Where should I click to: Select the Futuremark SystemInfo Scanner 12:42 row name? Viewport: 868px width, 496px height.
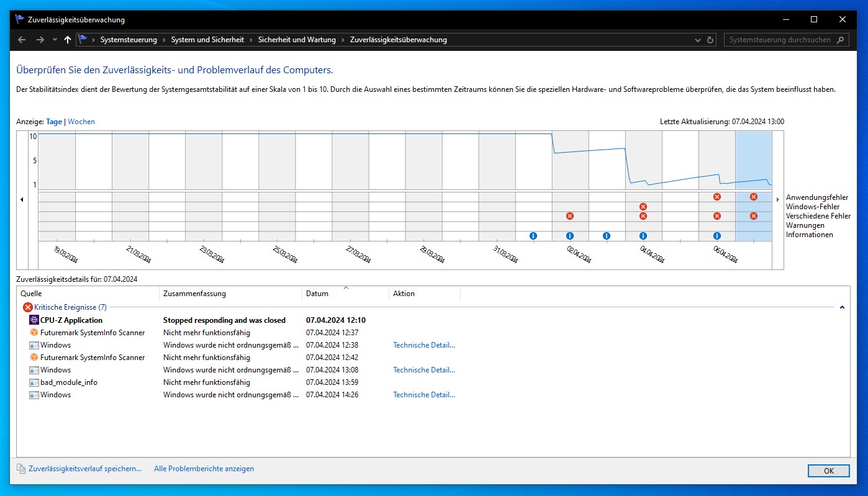[x=93, y=358]
